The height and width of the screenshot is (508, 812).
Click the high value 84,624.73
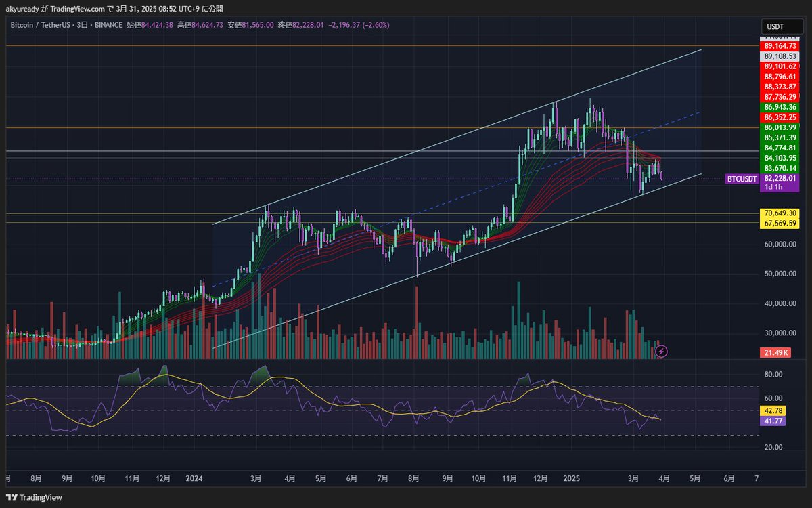tap(207, 25)
